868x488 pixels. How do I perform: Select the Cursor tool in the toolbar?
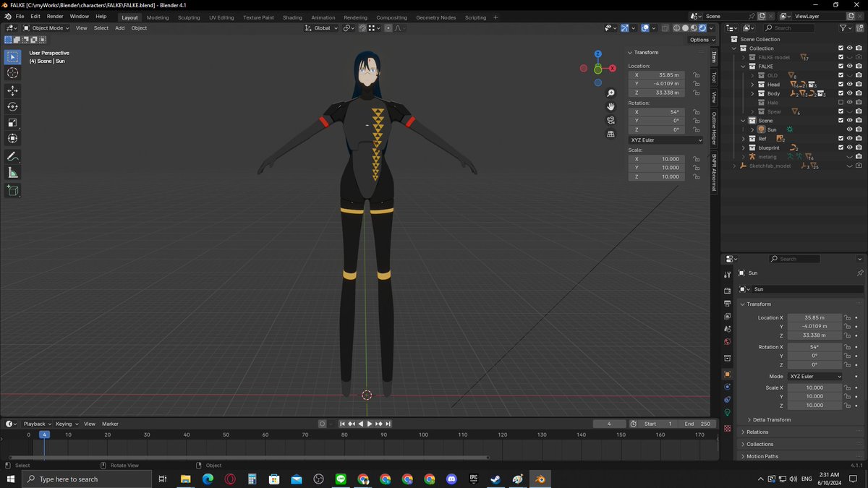(12, 73)
